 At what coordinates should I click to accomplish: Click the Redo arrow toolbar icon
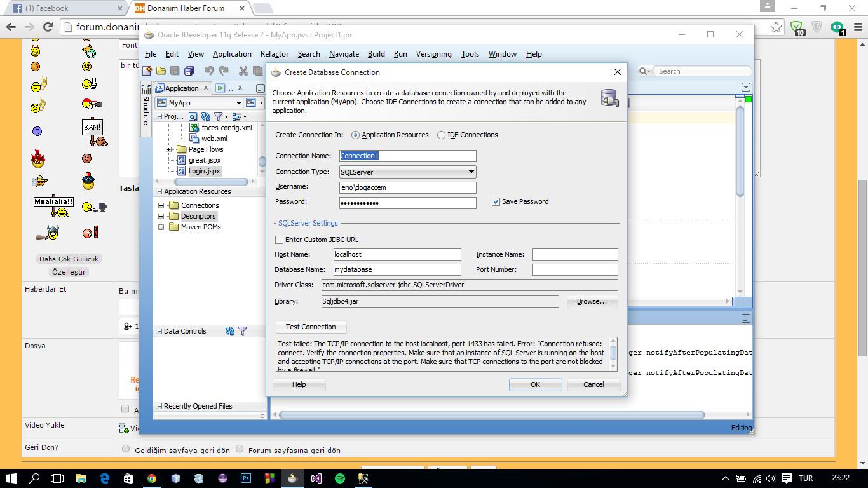click(224, 71)
